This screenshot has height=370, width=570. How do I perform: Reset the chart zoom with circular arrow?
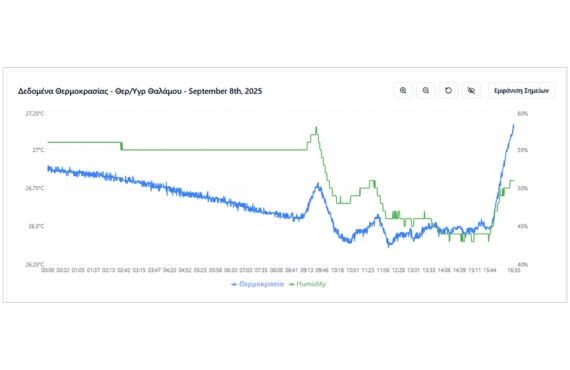click(448, 91)
